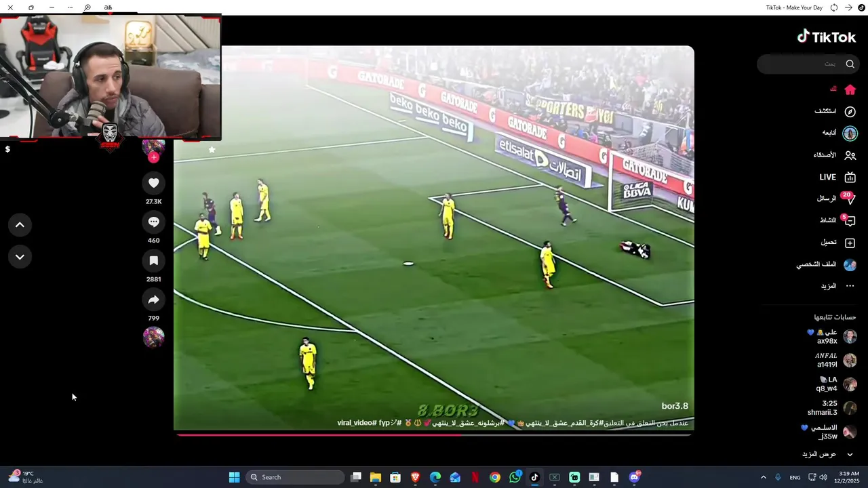Screen dimensions: 868x488
Task: Open the Windows Start menu
Action: point(234,477)
